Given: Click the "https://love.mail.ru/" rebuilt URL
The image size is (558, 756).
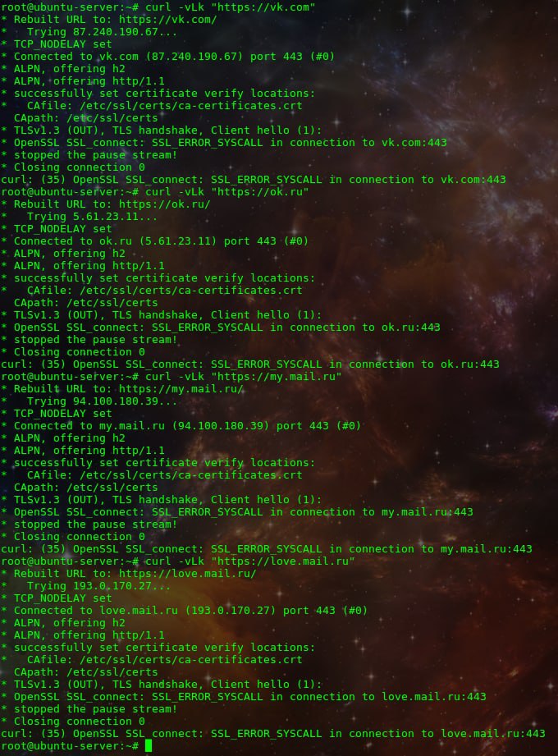Looking at the screenshot, I should [187, 574].
